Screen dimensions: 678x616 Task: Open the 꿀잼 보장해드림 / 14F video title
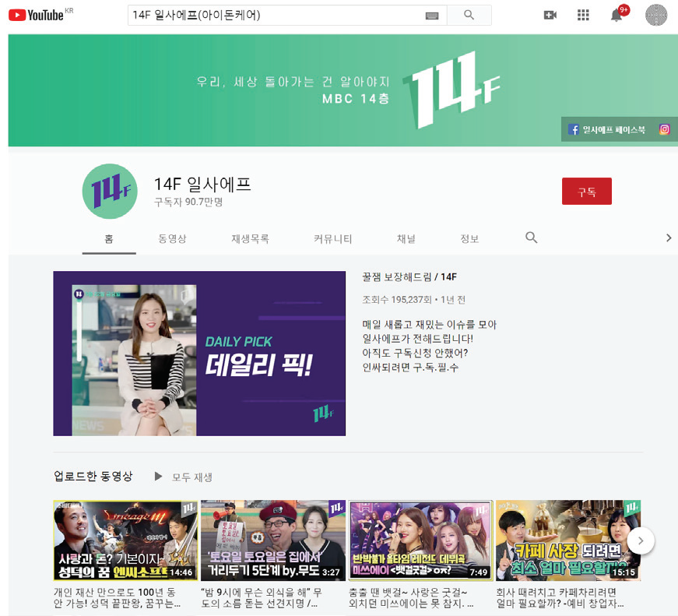pos(409,277)
